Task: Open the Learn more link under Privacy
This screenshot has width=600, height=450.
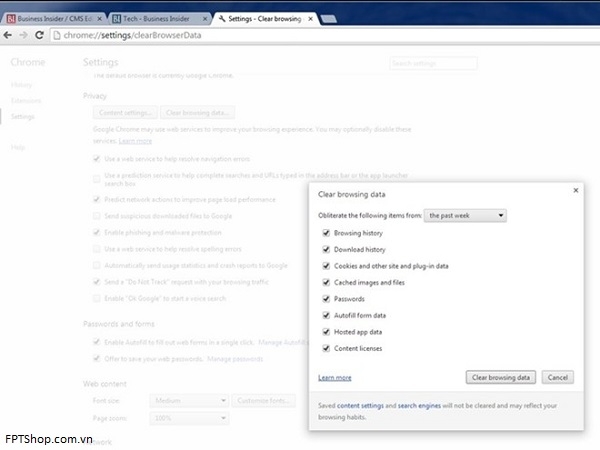Action: click(x=135, y=141)
